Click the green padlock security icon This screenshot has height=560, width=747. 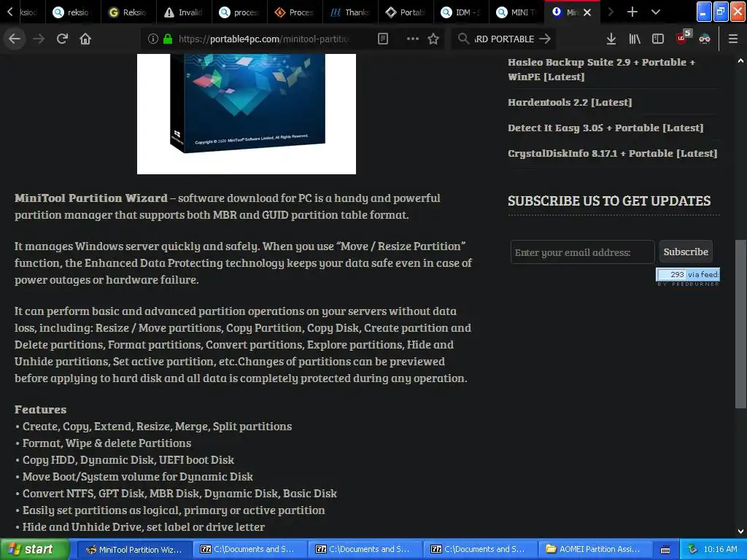(x=168, y=39)
